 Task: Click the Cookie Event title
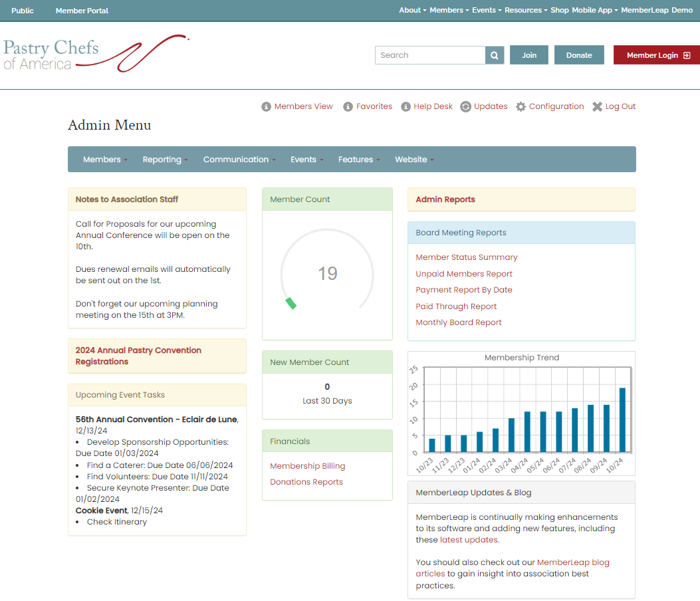coord(101,511)
